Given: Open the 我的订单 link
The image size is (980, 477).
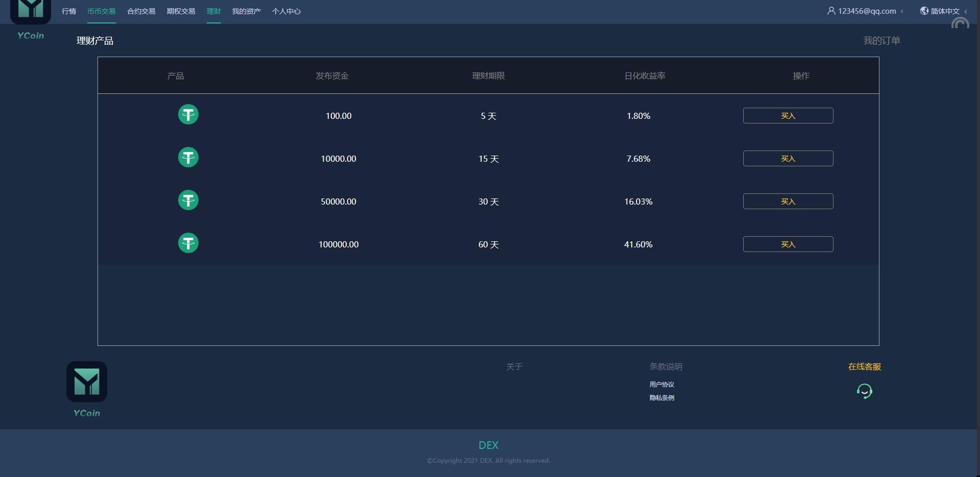Looking at the screenshot, I should [x=881, y=41].
